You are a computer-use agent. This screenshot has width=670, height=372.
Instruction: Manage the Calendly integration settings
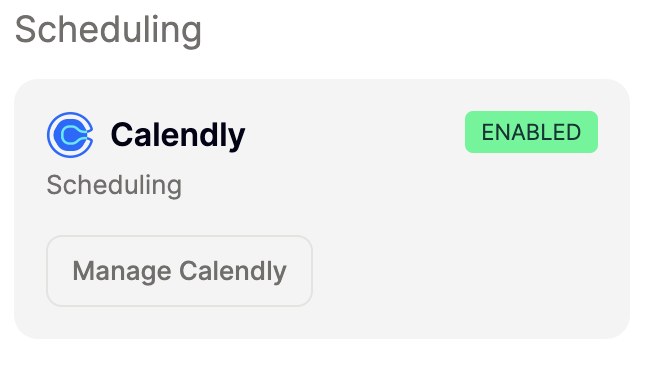pos(179,271)
